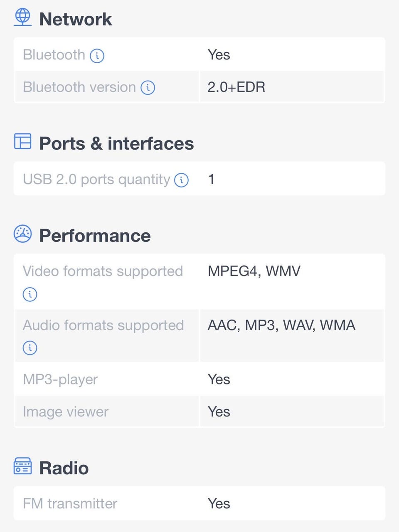The height and width of the screenshot is (532, 399).
Task: Click the AAC, MP3, WAV, WMA value
Action: 281,325
